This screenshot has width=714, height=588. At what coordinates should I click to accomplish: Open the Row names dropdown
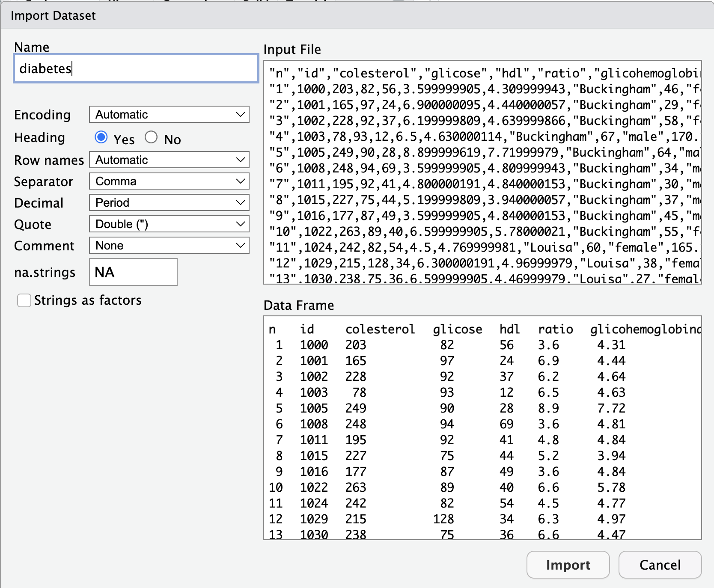click(169, 160)
